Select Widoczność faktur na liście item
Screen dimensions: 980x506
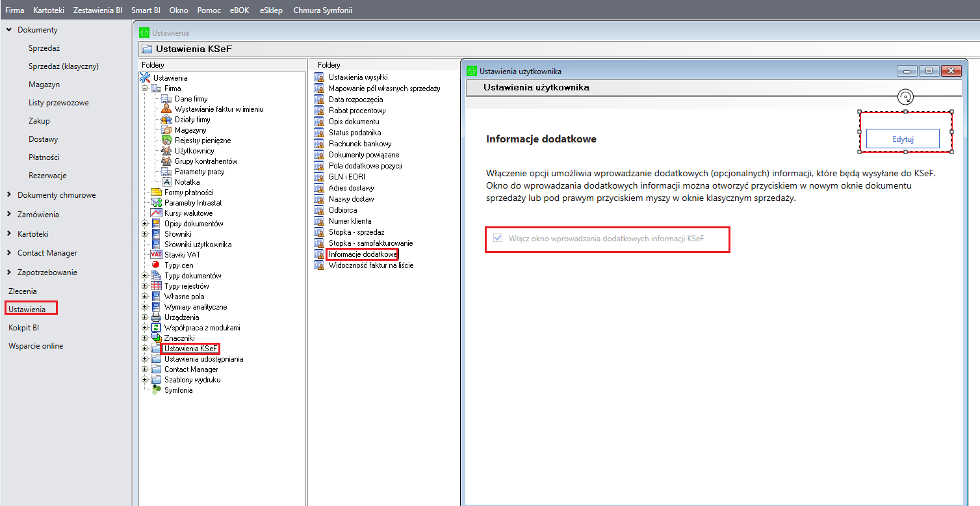(370, 265)
